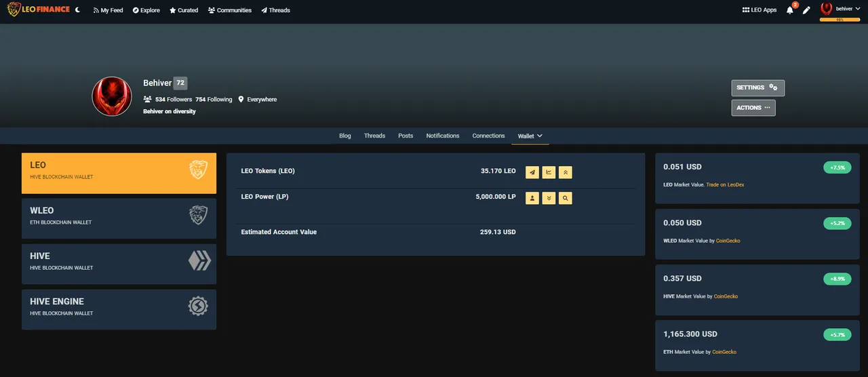Select the WLEO ETH blockchain wallet

coord(119,218)
